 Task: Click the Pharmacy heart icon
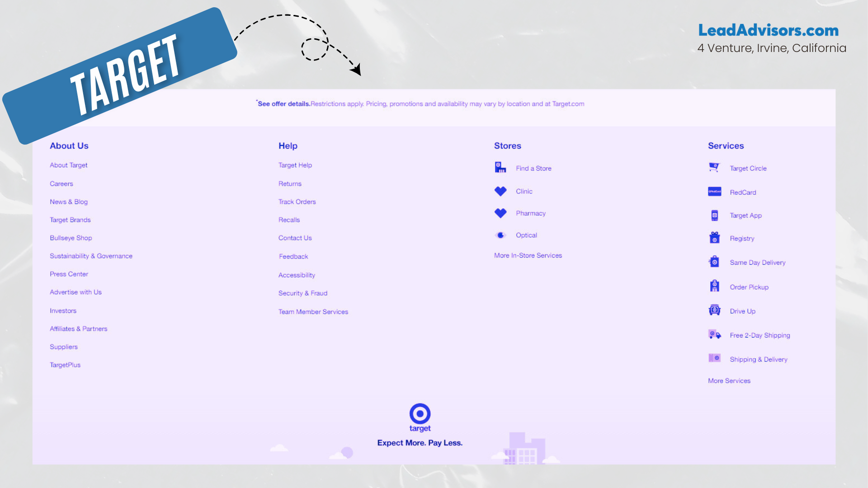[500, 213]
